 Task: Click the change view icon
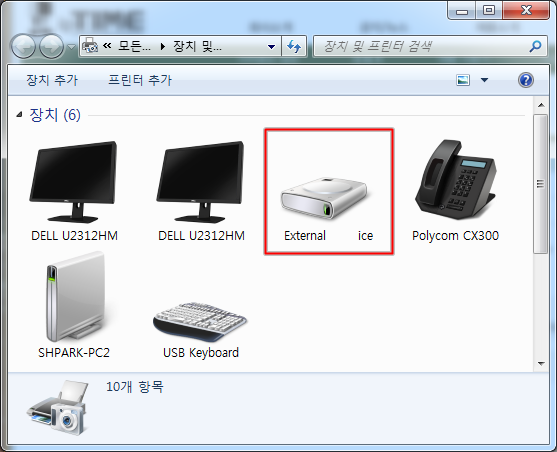(463, 80)
